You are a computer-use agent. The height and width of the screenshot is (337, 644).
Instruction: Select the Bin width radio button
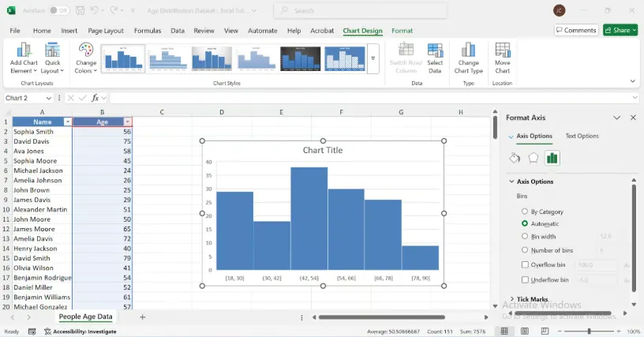coord(526,236)
